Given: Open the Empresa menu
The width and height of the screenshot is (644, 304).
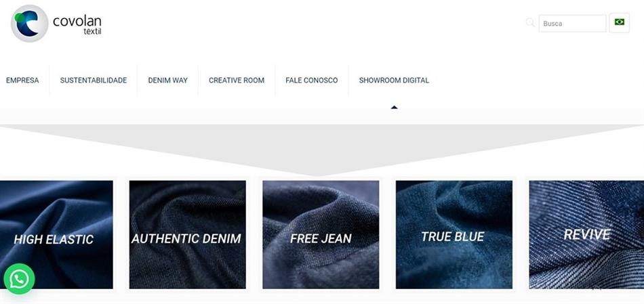Looking at the screenshot, I should click(x=22, y=81).
